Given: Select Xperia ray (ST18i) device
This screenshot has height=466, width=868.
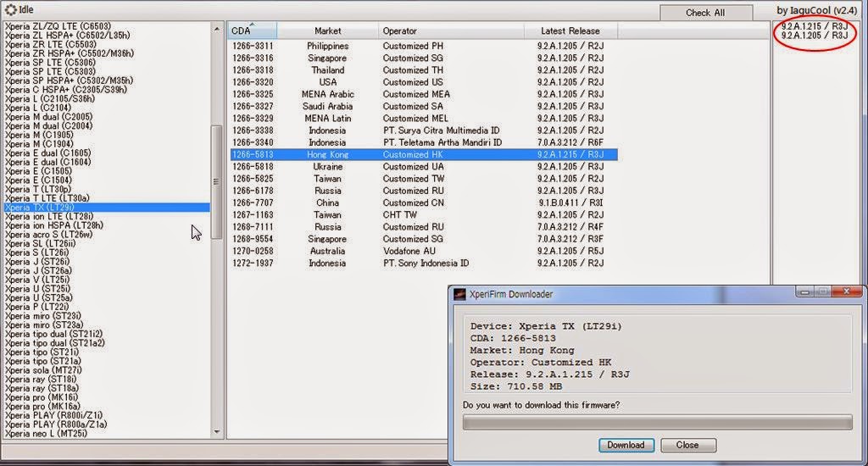Looking at the screenshot, I should 41,380.
